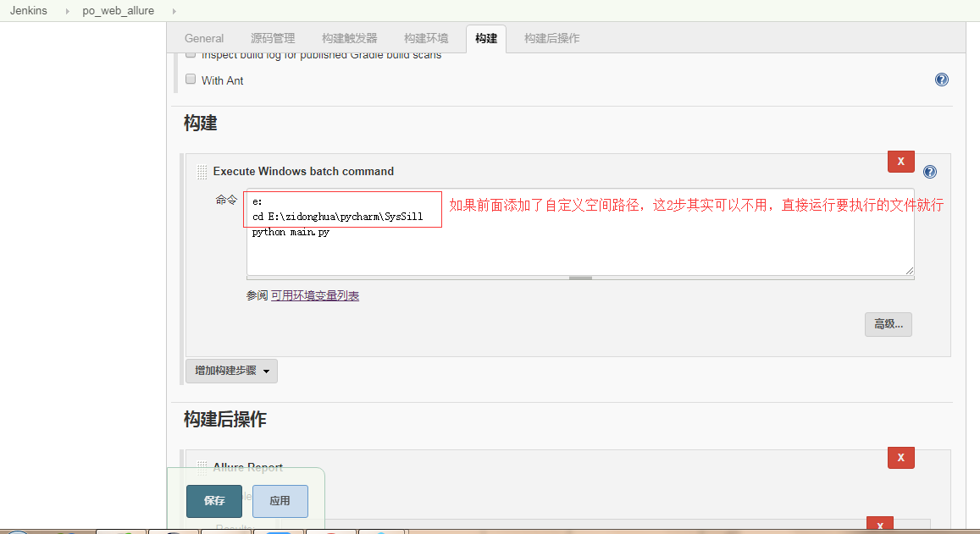Viewport: 980px width, 534px height.
Task: Switch to the 构建环境 tab
Action: click(425, 39)
